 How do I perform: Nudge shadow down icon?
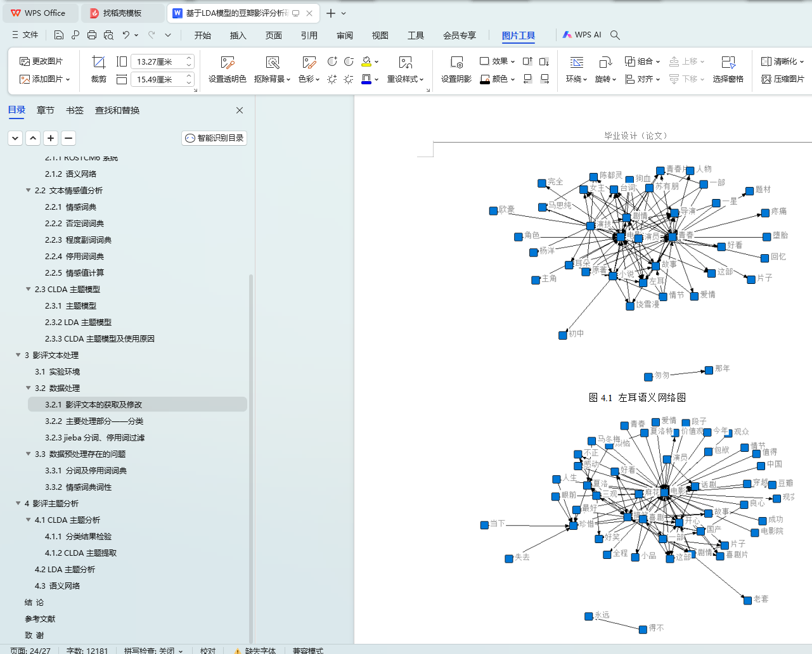pyautogui.click(x=545, y=61)
